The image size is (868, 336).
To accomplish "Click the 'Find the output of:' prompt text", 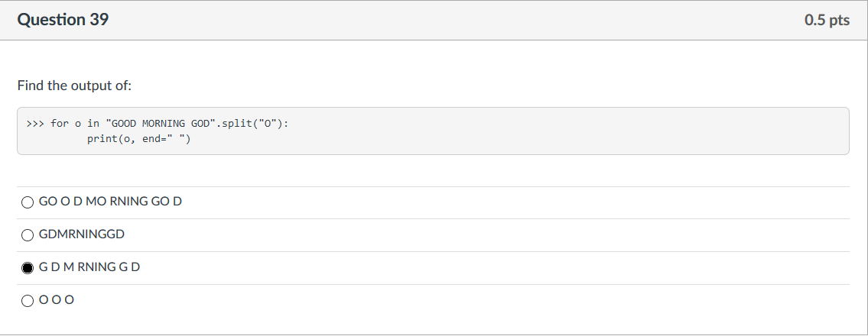I will click(75, 86).
